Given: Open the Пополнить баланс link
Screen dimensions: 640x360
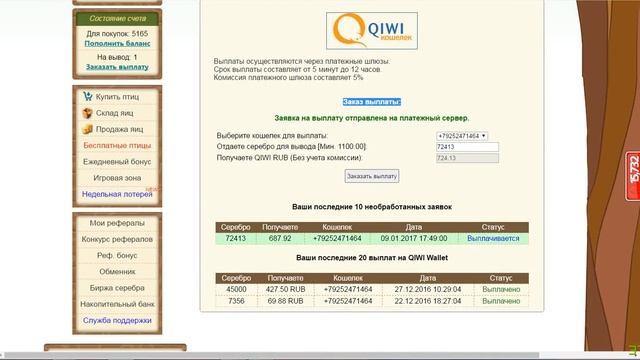Looking at the screenshot, I should [x=117, y=43].
